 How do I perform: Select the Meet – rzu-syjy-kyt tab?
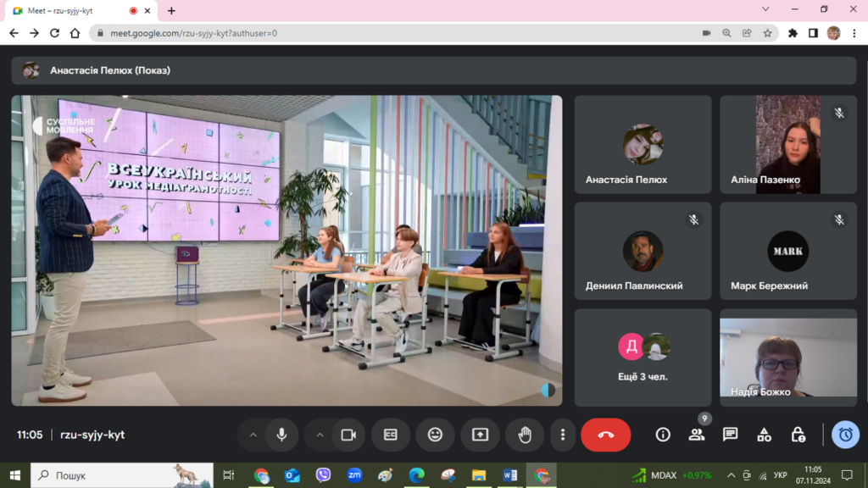click(81, 10)
